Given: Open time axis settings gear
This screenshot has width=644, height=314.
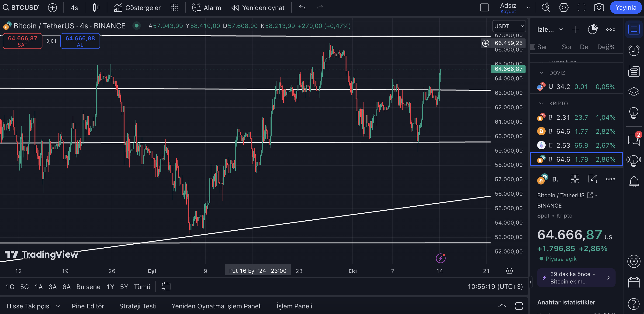Looking at the screenshot, I should point(509,271).
